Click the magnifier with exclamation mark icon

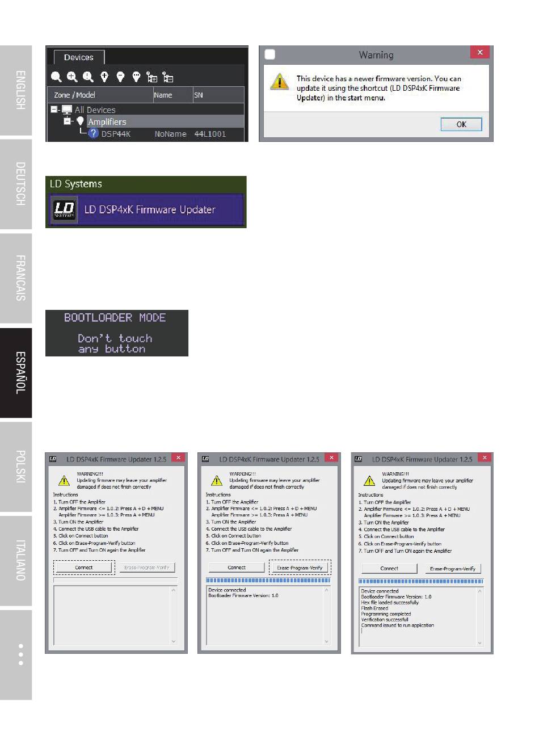[88, 77]
